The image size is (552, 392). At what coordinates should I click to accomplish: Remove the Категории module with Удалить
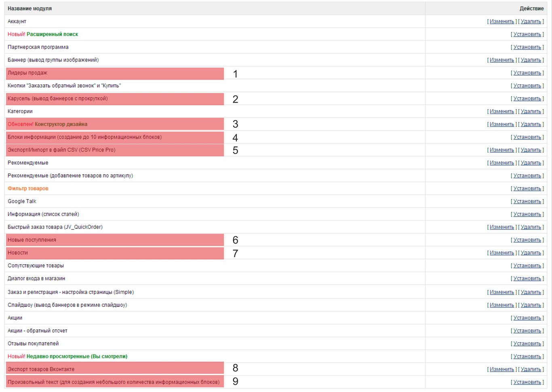point(531,112)
